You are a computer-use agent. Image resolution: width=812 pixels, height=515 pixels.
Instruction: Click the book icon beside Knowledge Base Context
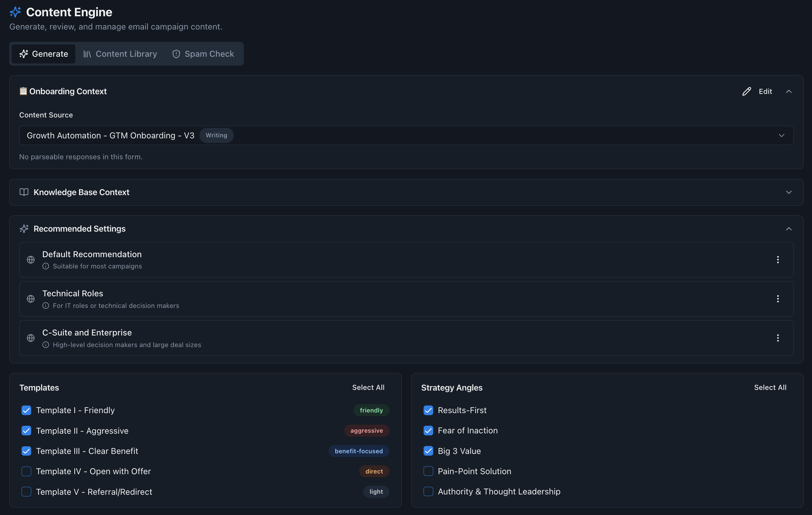pos(24,192)
